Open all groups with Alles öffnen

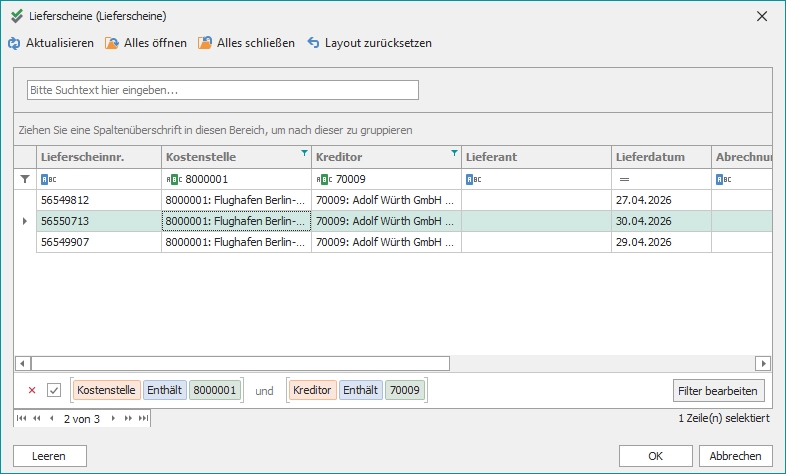coord(146,43)
